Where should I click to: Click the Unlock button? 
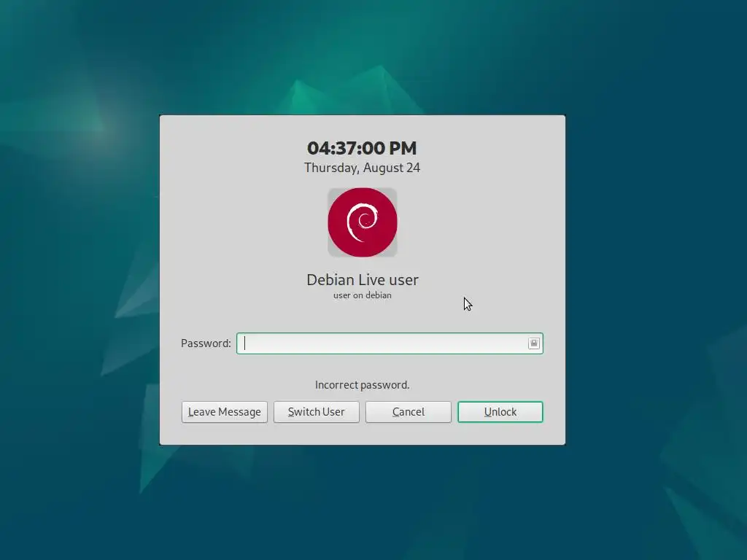pos(500,412)
